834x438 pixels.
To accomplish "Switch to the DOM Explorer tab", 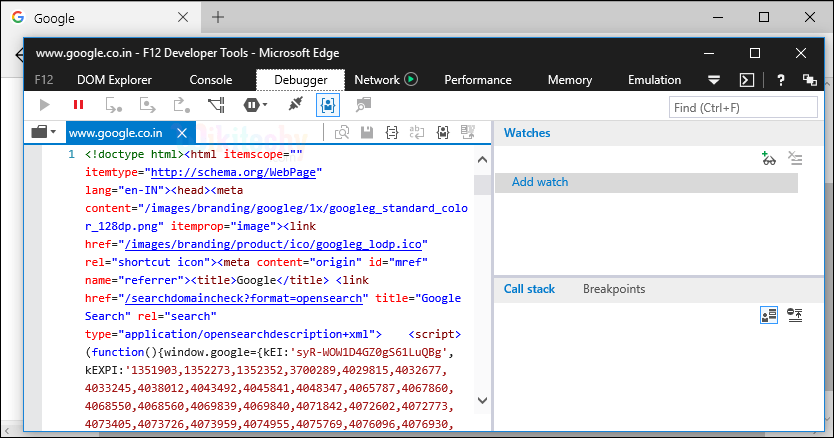I will [114, 80].
